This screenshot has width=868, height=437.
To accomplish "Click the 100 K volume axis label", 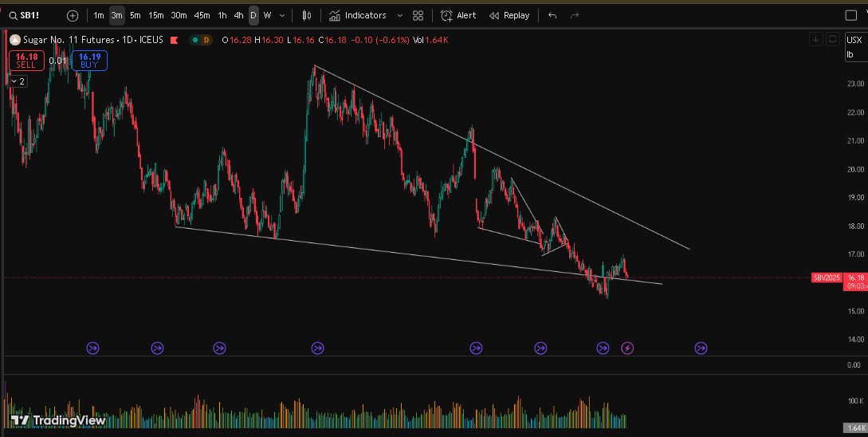I will (x=856, y=400).
